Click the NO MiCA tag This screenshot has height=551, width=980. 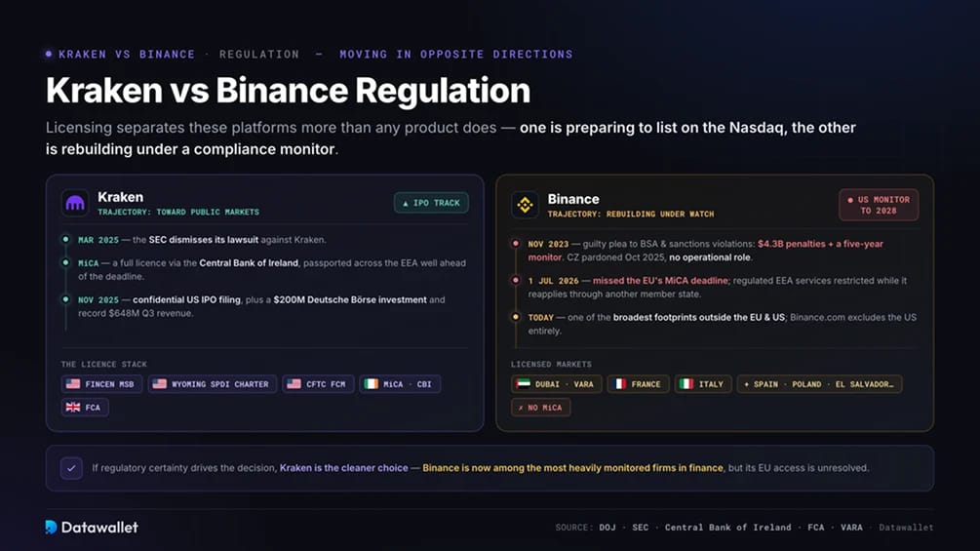[x=540, y=408]
